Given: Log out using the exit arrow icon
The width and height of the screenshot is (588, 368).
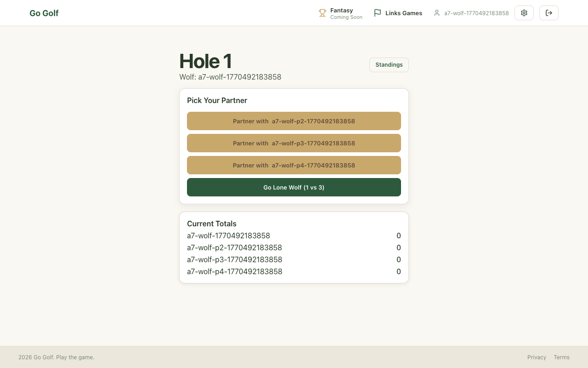Looking at the screenshot, I should pos(549,13).
